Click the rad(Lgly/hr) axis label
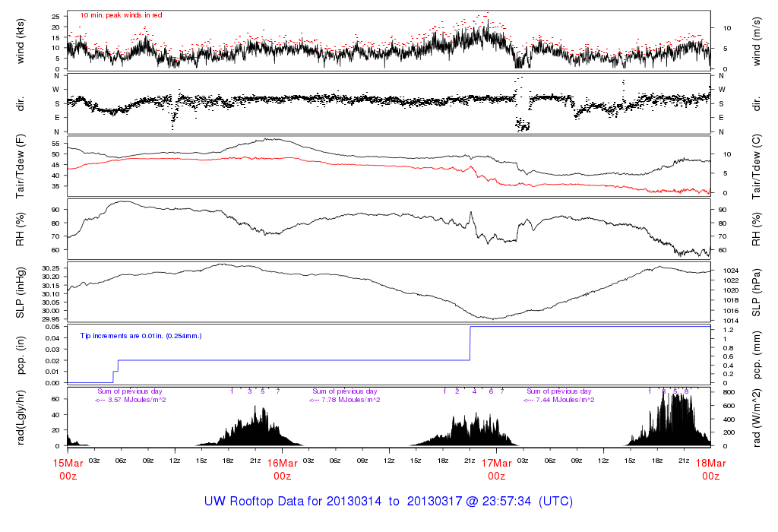Screen dimensions: 778x532 (21, 417)
